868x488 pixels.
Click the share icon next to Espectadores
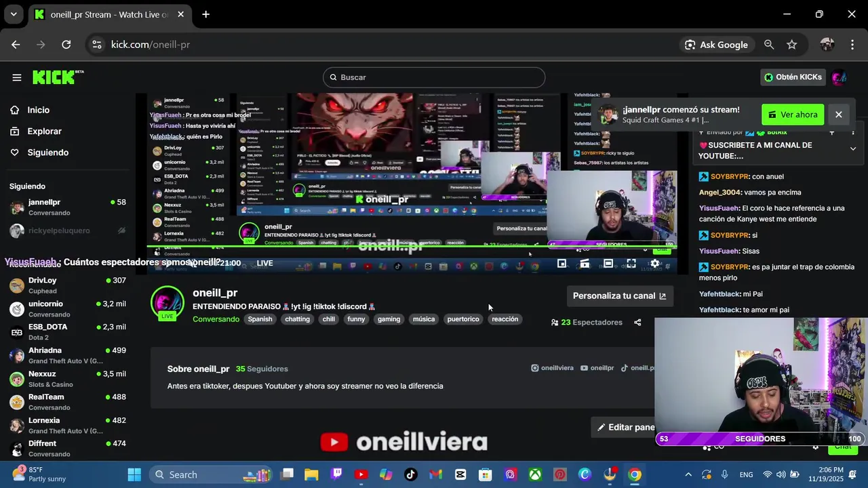637,323
